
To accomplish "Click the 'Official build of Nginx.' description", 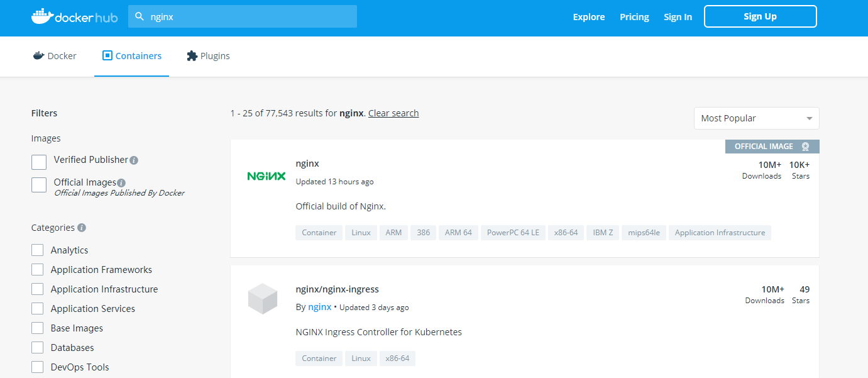I will coord(341,206).
